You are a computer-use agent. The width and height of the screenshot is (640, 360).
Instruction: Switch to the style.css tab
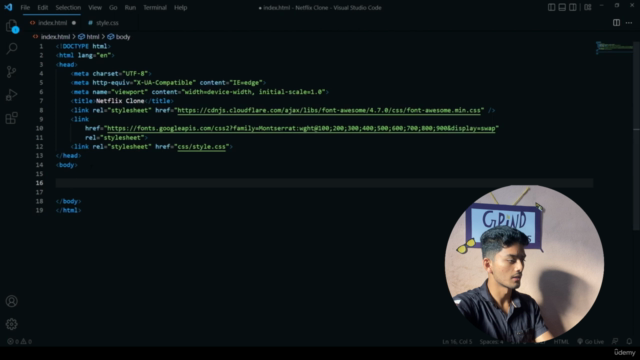pyautogui.click(x=107, y=23)
